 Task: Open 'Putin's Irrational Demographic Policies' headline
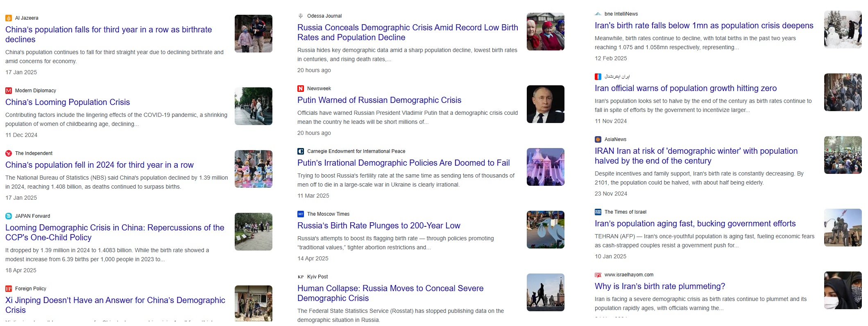point(403,163)
